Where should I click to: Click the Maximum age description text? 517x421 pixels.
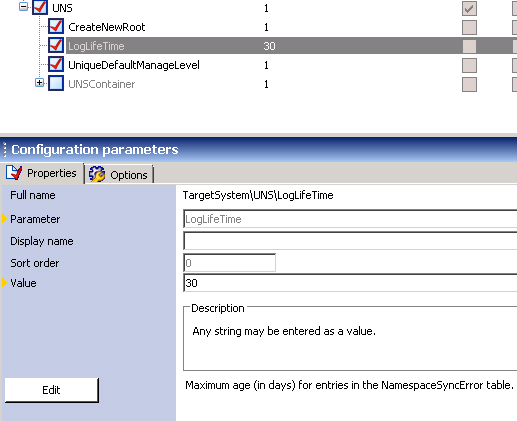349,385
